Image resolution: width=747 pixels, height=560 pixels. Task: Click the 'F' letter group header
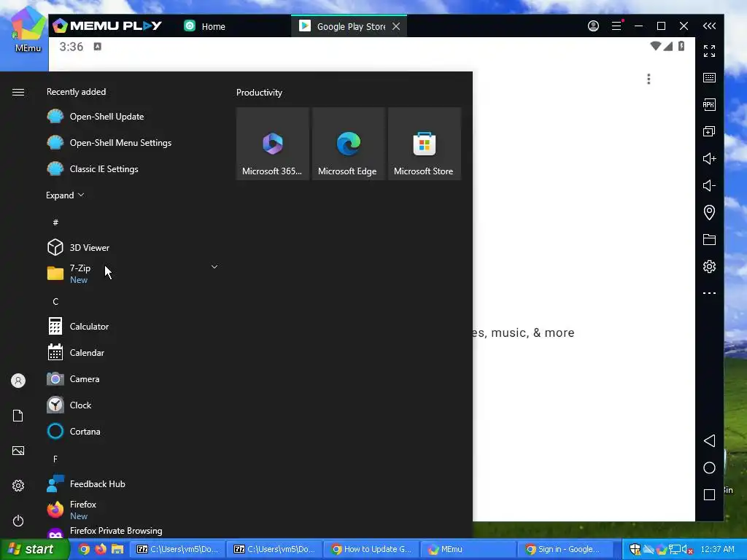55,459
